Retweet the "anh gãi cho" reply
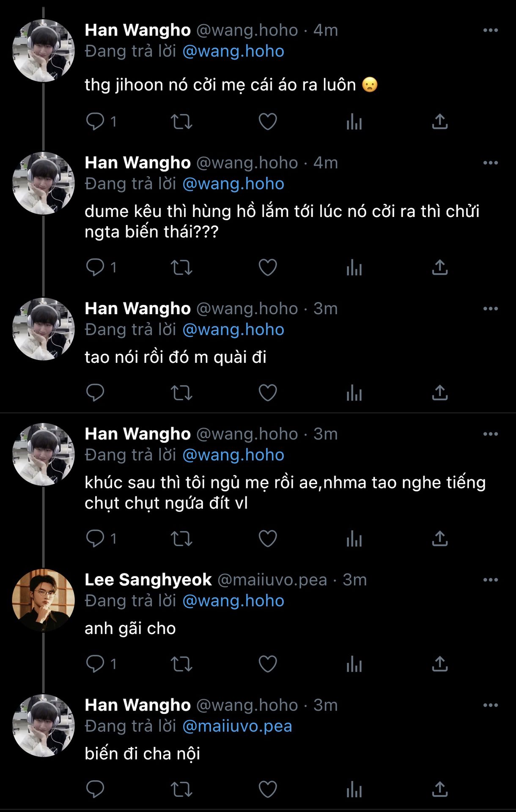 pos(181,664)
